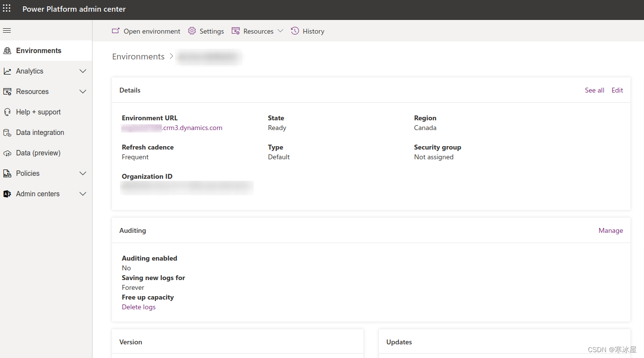The image size is (644, 358).
Task: Expand the Analytics section chevron
Action: [x=83, y=71]
